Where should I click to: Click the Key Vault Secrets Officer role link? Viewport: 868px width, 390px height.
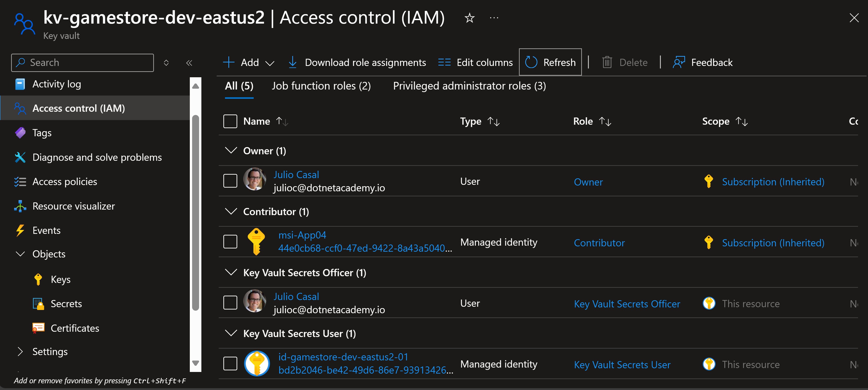click(627, 304)
